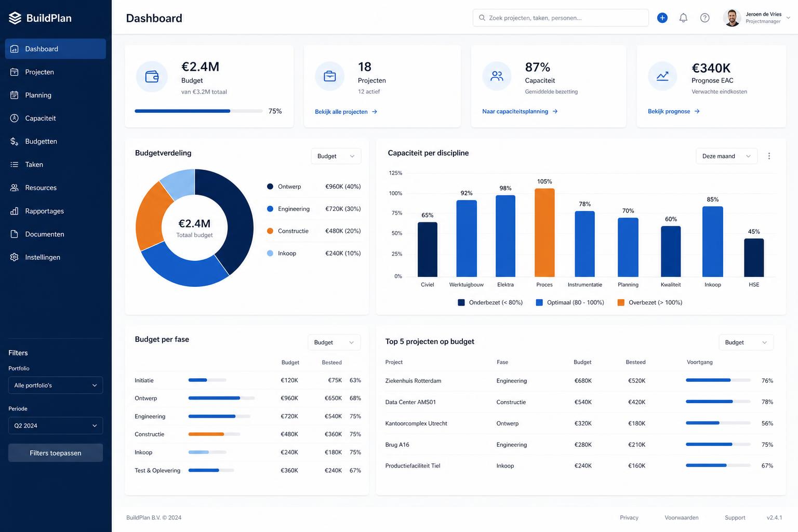
Task: Click the trend icon on Prognose EAC card
Action: click(662, 76)
